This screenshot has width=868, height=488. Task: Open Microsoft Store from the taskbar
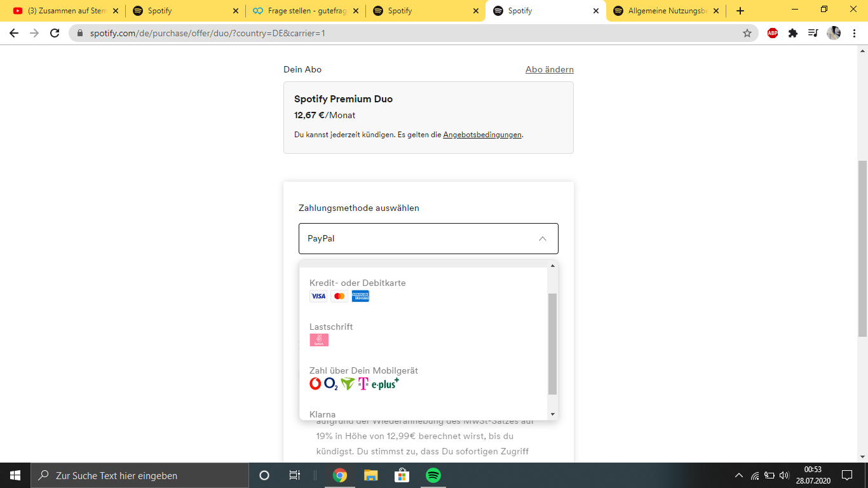[402, 475]
